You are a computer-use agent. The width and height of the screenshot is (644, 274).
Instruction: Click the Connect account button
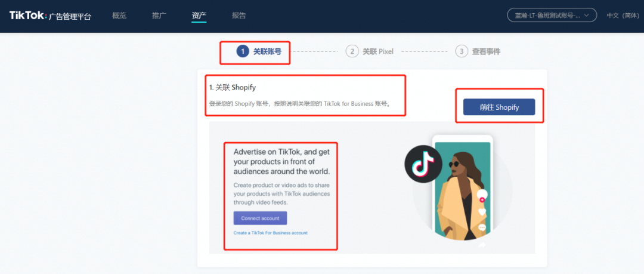260,218
